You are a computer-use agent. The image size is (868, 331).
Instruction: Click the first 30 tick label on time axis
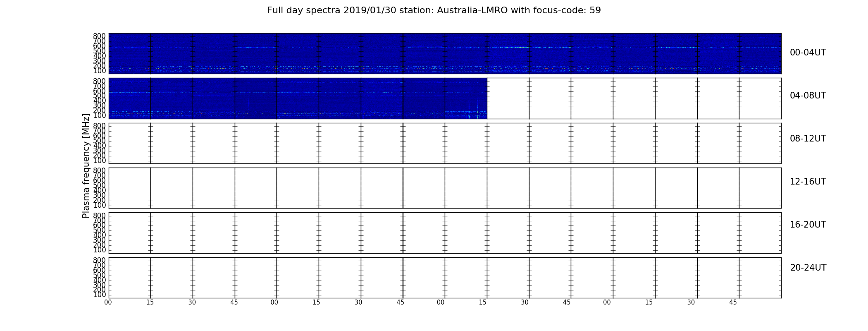point(192,302)
